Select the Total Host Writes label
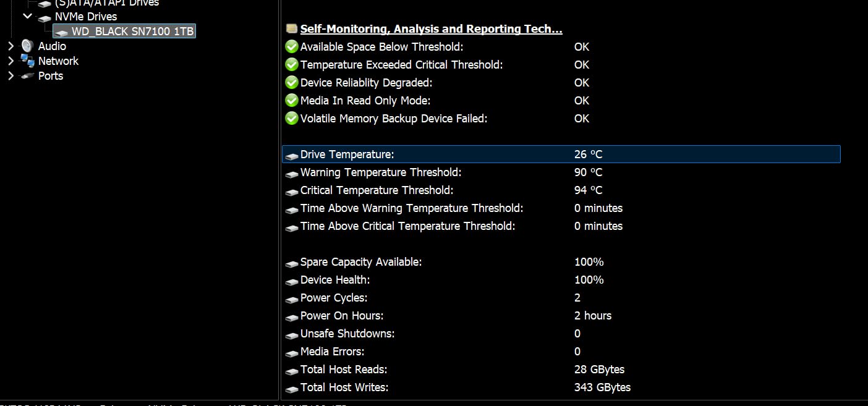 [x=344, y=387]
